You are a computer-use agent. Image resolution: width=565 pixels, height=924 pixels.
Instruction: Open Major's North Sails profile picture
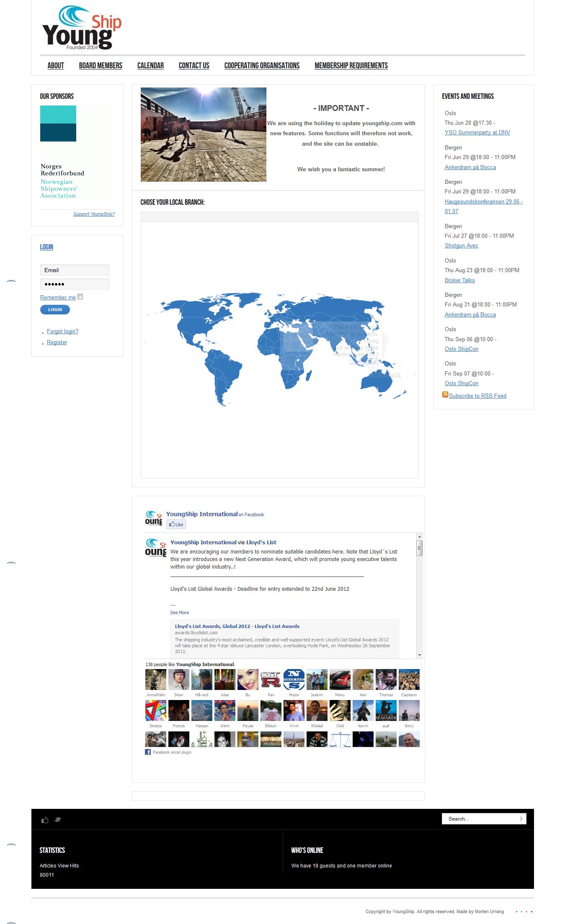point(294,679)
